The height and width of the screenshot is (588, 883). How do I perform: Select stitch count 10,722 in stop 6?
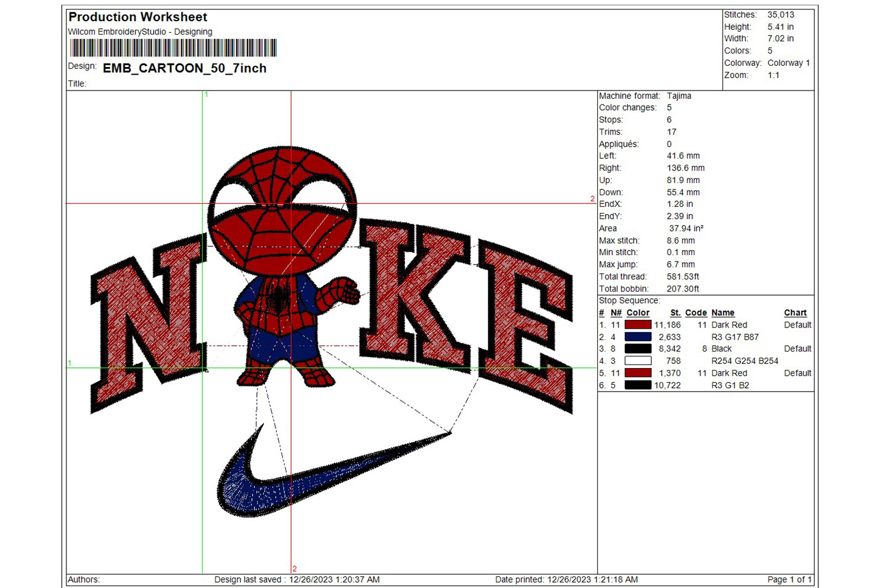coord(667,386)
